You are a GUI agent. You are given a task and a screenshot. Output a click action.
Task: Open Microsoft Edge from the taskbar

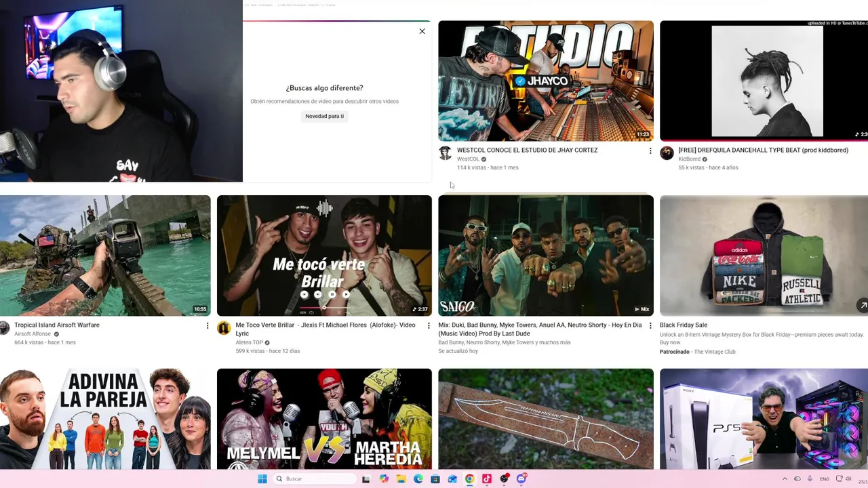click(x=418, y=479)
